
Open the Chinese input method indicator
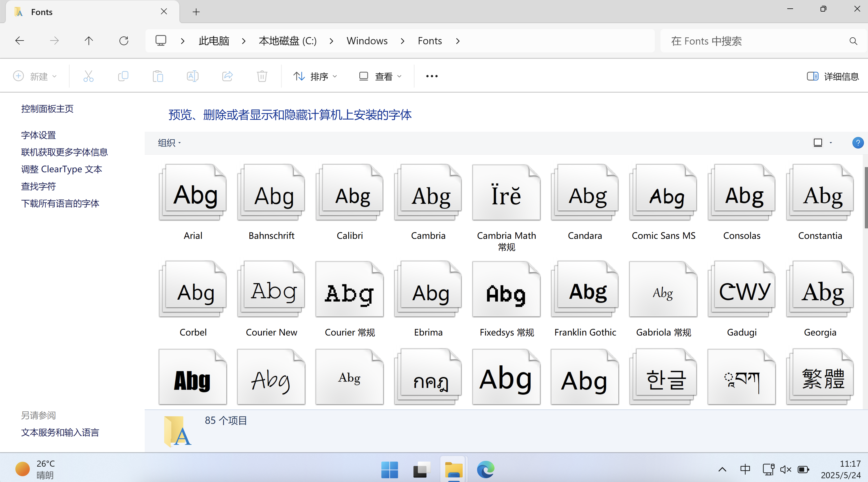(x=745, y=469)
